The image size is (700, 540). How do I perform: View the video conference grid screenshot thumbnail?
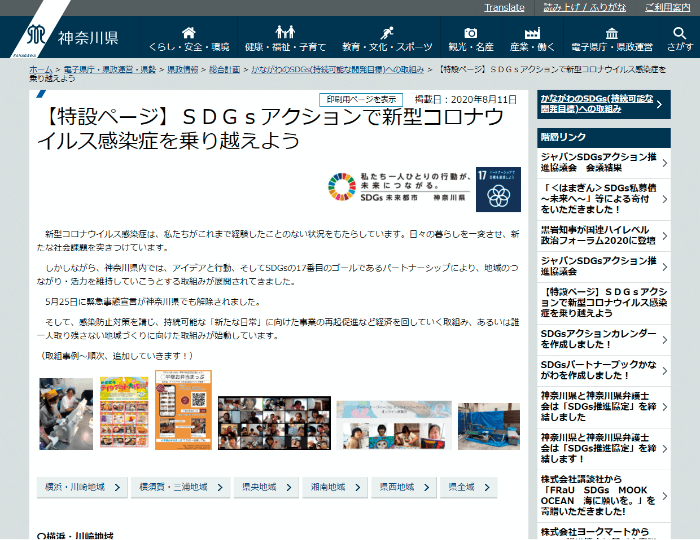[x=275, y=423]
